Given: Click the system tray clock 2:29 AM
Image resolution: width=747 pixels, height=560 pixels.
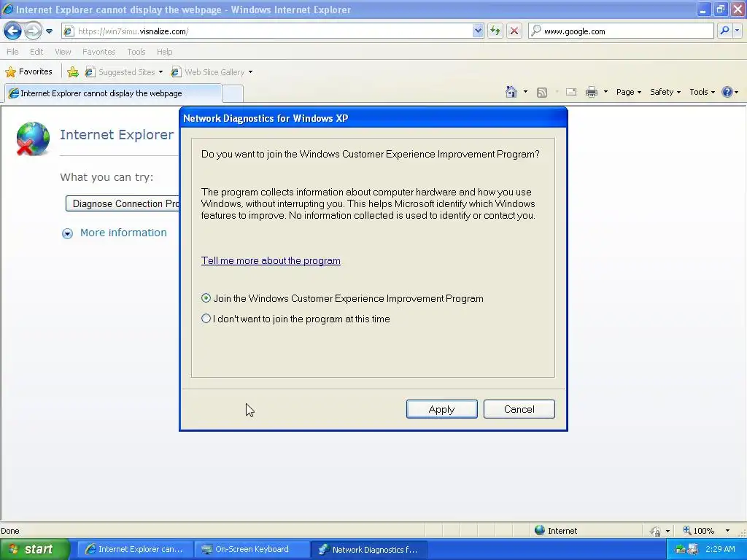Looking at the screenshot, I should tap(720, 549).
